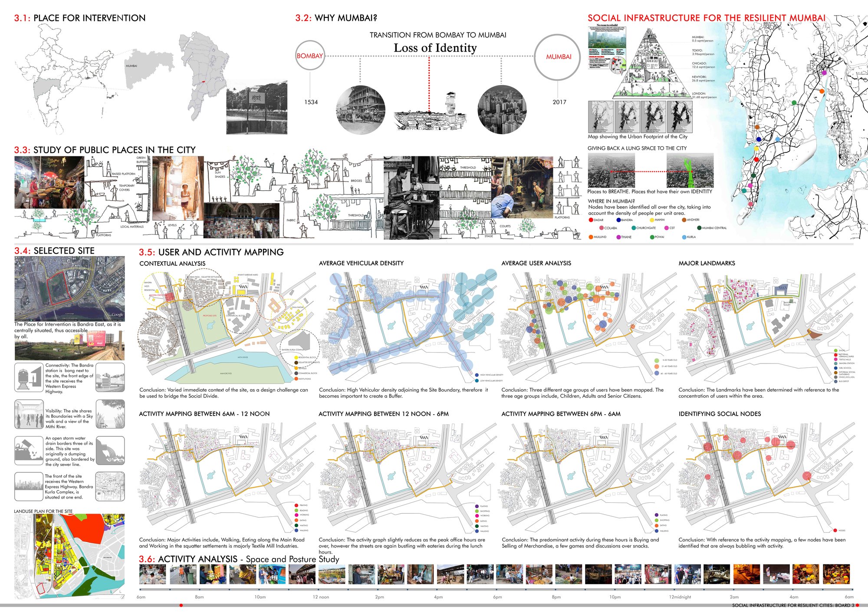Open the landuse plan map for the site

[69, 557]
